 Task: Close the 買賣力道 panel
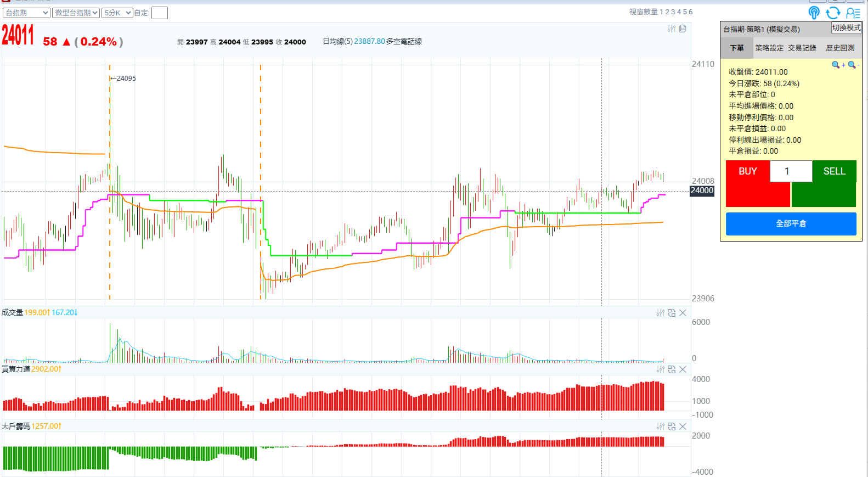tap(683, 369)
